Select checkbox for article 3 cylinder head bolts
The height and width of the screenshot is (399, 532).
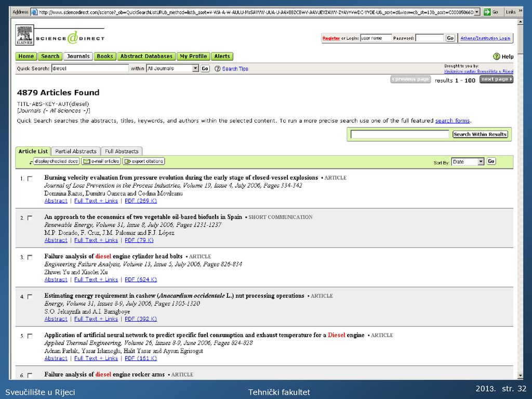pyautogui.click(x=30, y=257)
